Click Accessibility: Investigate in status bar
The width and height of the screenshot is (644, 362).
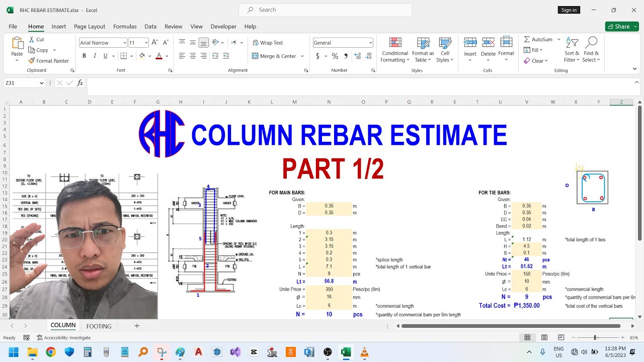point(63,338)
